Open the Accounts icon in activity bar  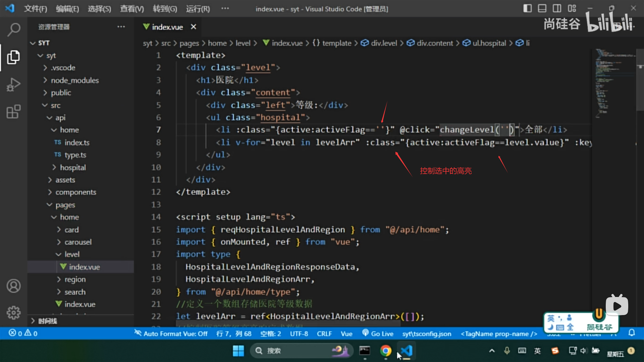click(x=13, y=286)
